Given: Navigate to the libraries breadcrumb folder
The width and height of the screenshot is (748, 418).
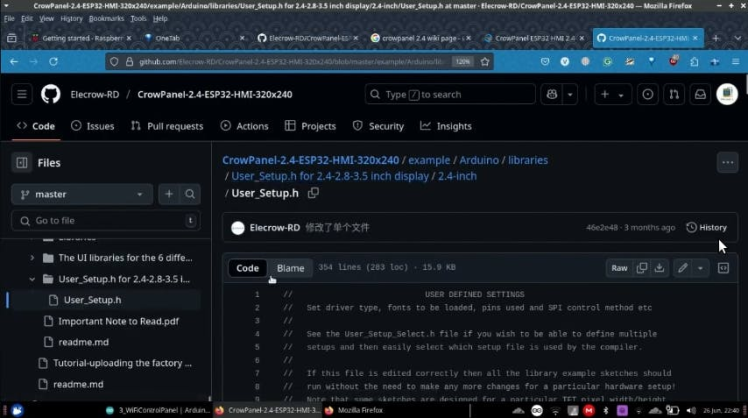Looking at the screenshot, I should pos(528,160).
